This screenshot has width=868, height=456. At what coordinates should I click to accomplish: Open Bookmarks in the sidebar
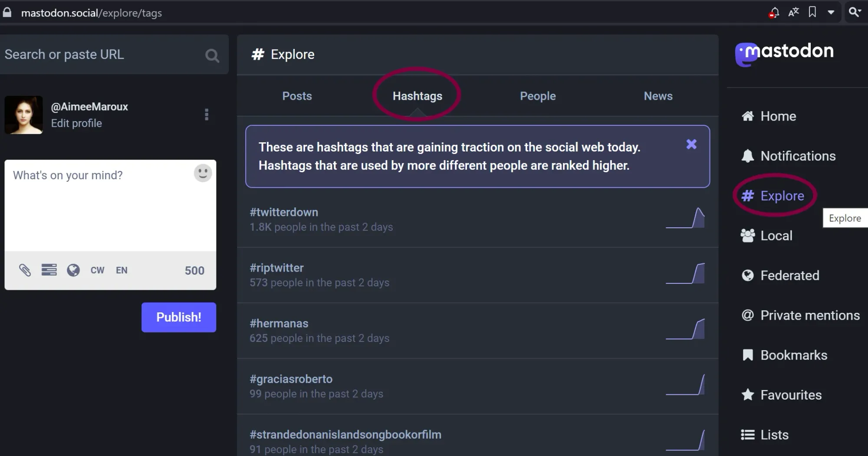coord(784,355)
